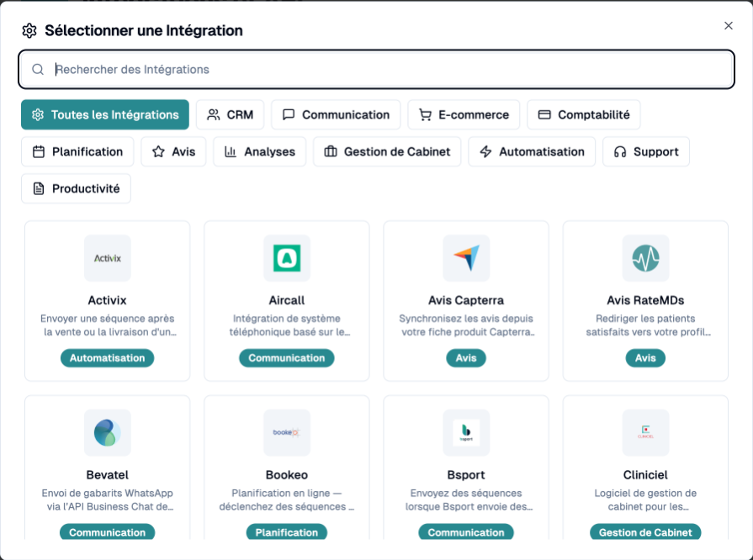Image resolution: width=753 pixels, height=560 pixels.
Task: Click description 'Rediriger les patients satisfaits'
Action: 647,325
